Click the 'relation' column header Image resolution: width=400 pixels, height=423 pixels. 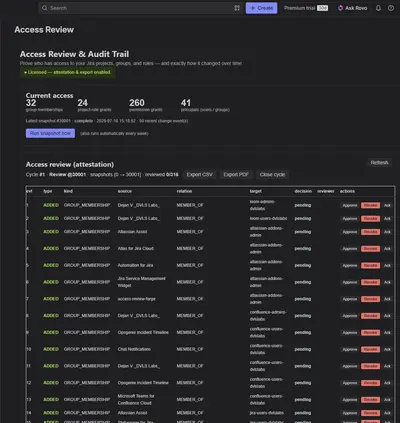click(184, 191)
